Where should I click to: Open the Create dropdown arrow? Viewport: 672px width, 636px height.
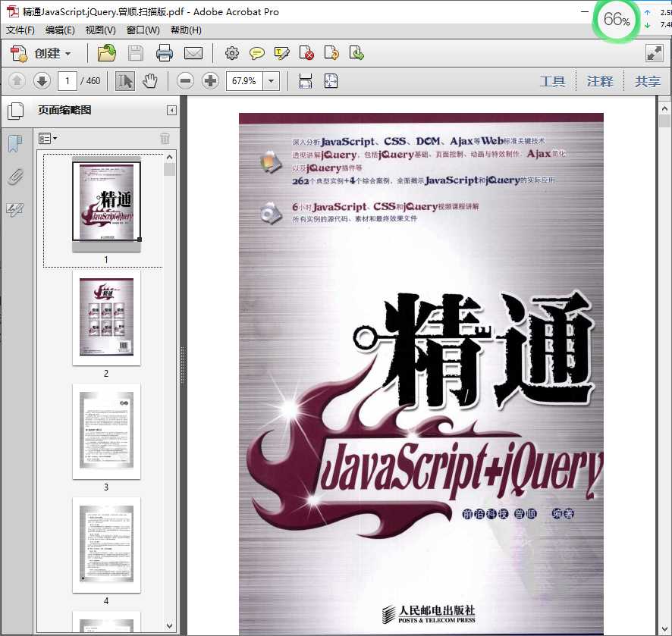pos(68,54)
